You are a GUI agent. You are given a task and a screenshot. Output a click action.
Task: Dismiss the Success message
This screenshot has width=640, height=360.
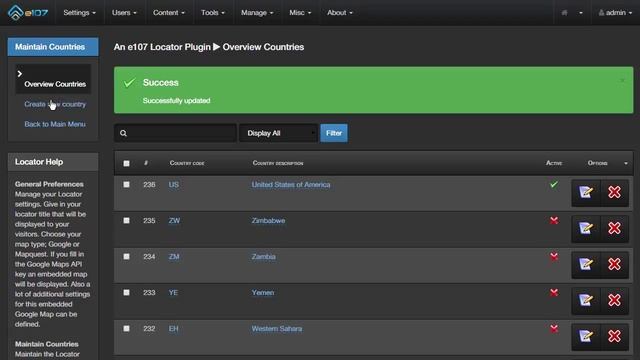[x=622, y=80]
